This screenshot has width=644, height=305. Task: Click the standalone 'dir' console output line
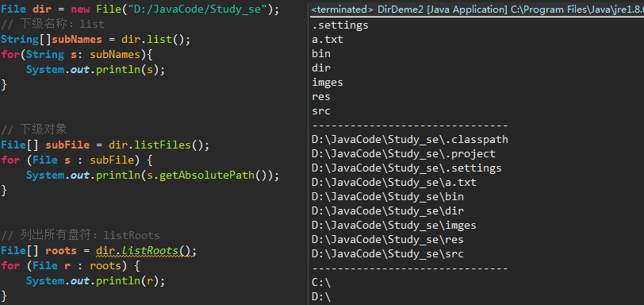[x=321, y=68]
